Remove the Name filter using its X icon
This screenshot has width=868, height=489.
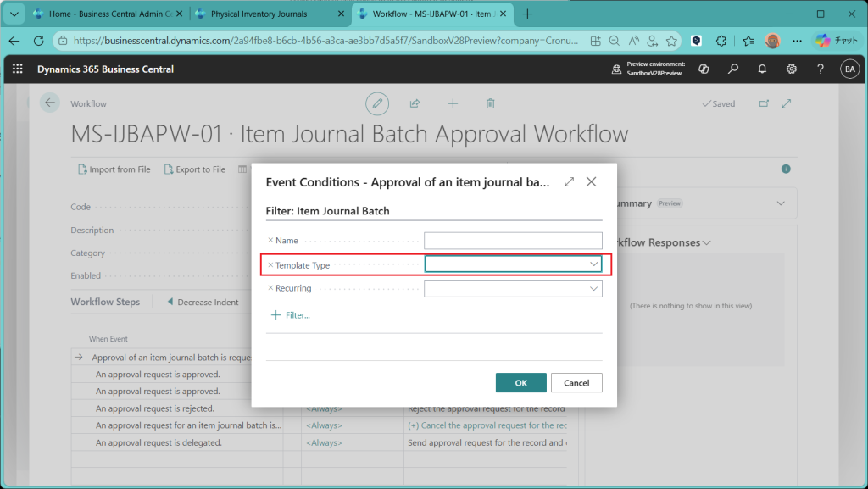270,241
